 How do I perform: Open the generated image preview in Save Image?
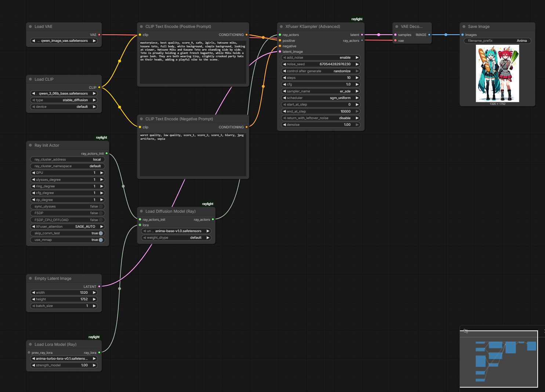tap(497, 73)
